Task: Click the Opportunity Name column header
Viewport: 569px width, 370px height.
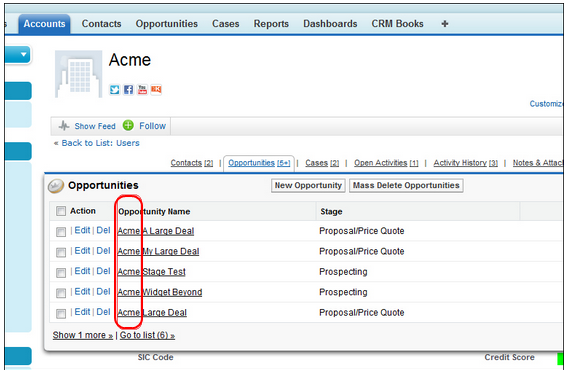Action: [x=154, y=211]
